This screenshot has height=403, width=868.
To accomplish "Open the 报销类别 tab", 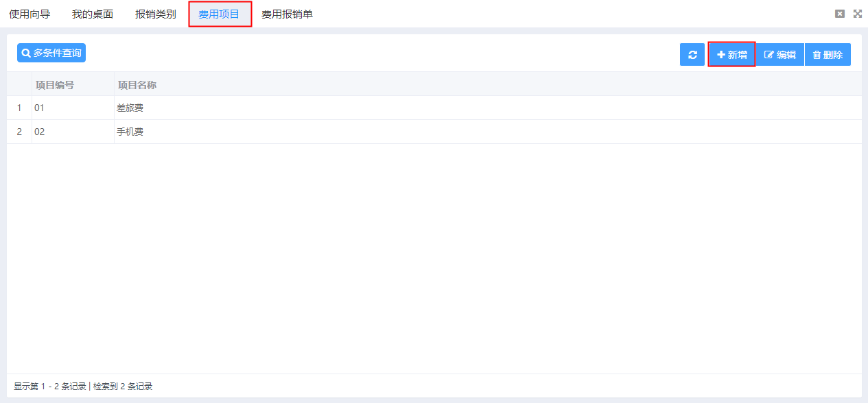I will point(156,14).
